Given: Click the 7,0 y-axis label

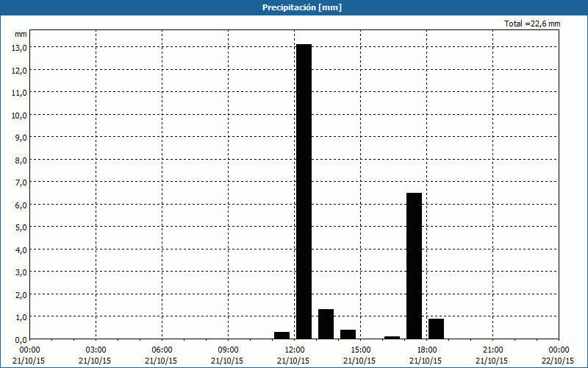Looking at the screenshot, I should (x=21, y=182).
